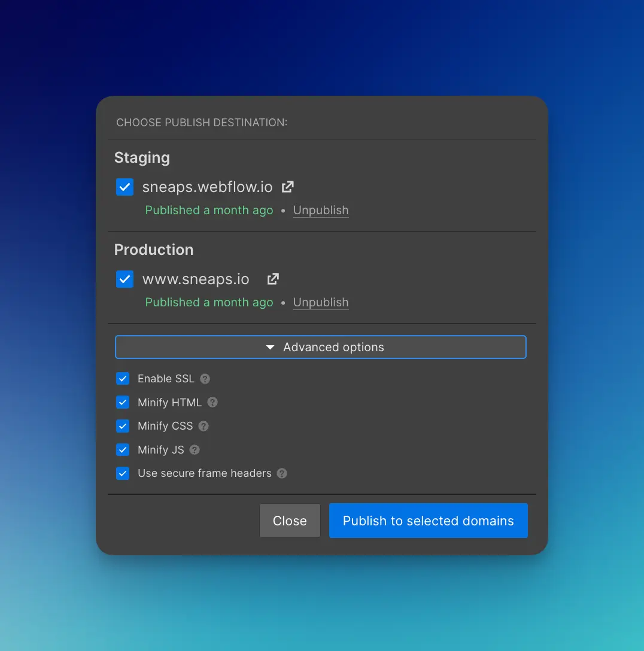Click production 'Published a month ago' status
This screenshot has height=651, width=644.
[209, 302]
